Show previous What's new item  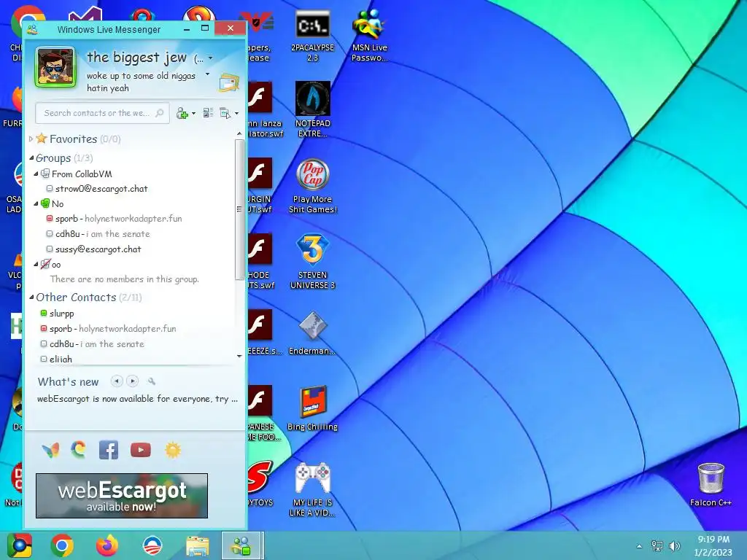pos(117,381)
